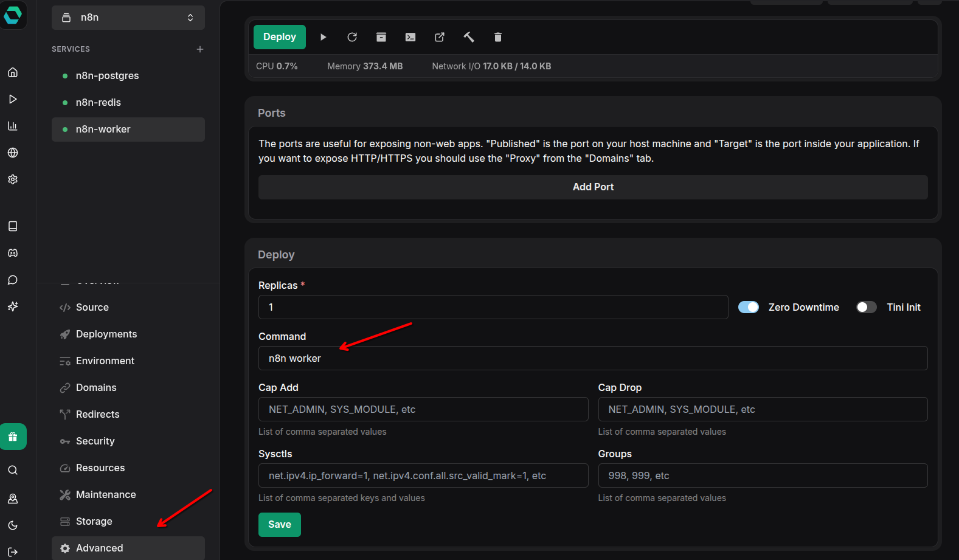This screenshot has height=560, width=959.
Task: Click the Command field with n8n worker
Action: tap(593, 358)
